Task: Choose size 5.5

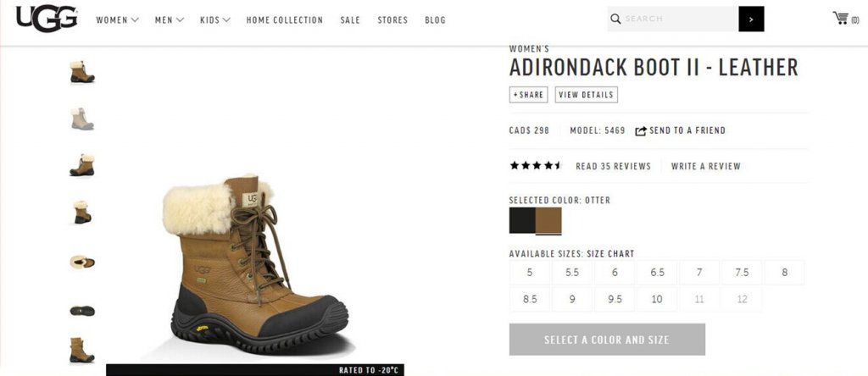Action: point(572,273)
